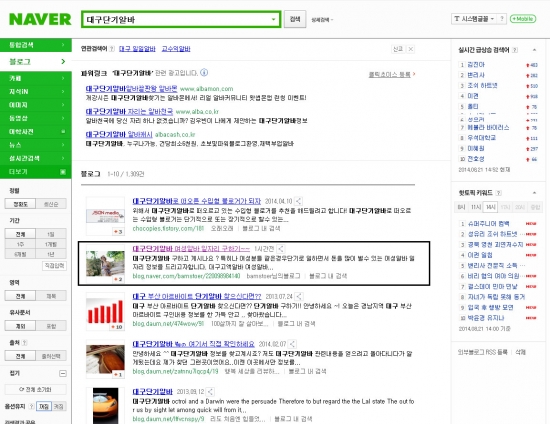Viewport: 550px width, 424px height.
Task: Open the 실시간검색 tab
Action: pyautogui.click(x=35, y=158)
